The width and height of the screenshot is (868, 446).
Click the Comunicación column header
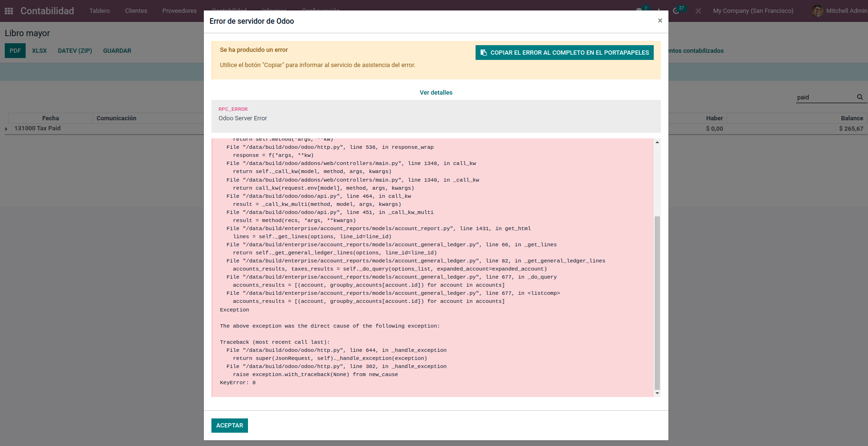(116, 118)
